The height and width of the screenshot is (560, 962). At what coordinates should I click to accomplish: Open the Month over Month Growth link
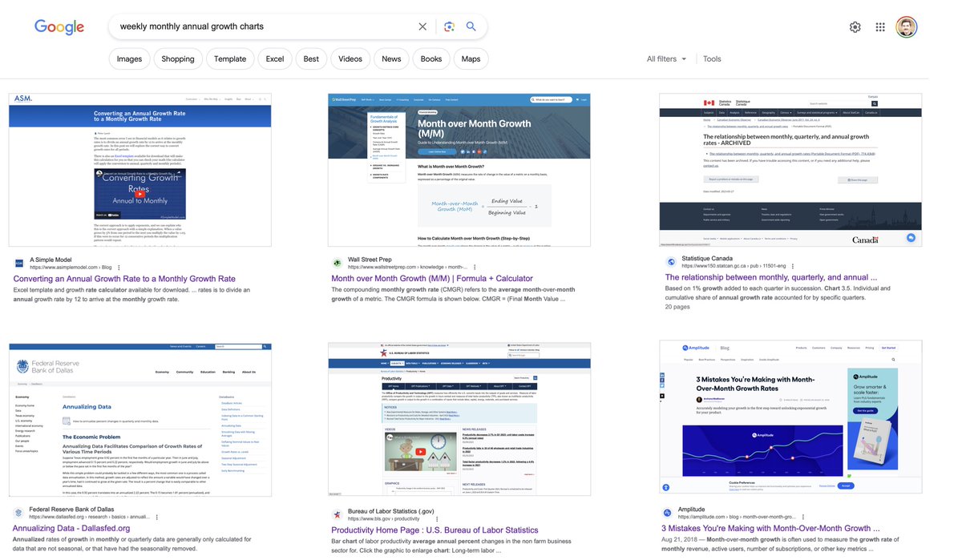pos(432,279)
